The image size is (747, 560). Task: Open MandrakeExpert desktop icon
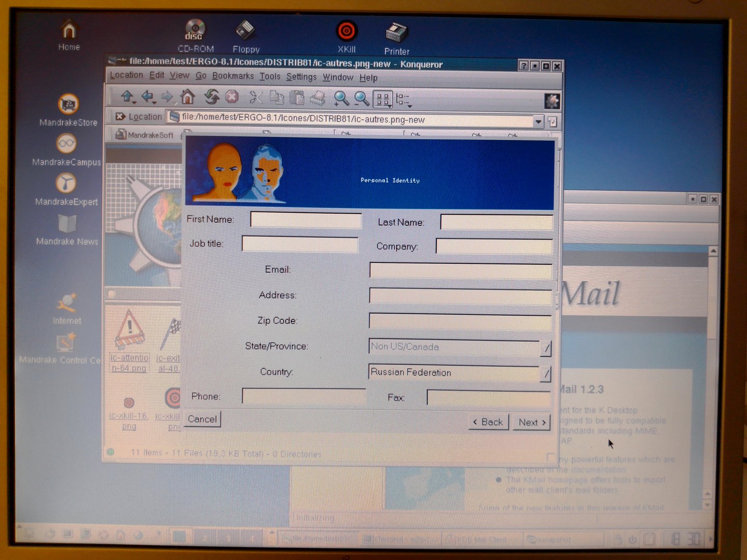[x=66, y=189]
